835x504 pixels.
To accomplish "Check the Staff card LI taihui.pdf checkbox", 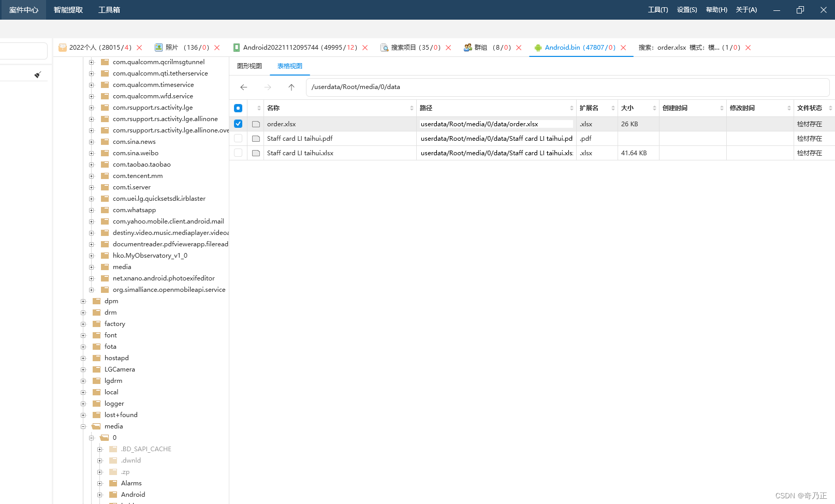I will [238, 139].
